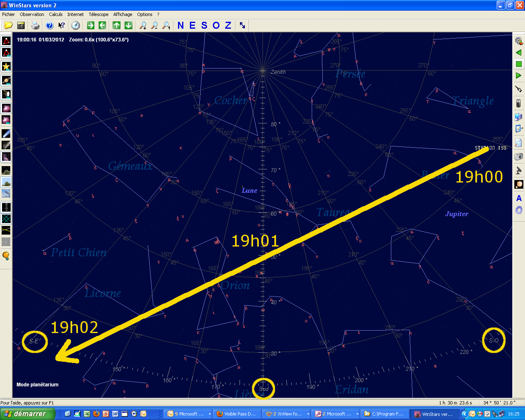Screen dimensions: 525x420
Task: Toggle constellation lines display in left toolbar
Action: click(6, 41)
